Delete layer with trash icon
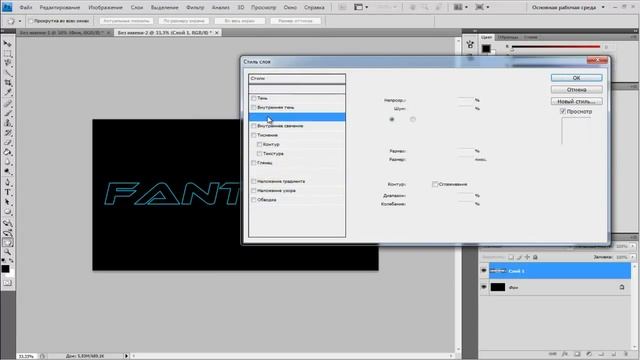The height and width of the screenshot is (360, 640). point(626,354)
